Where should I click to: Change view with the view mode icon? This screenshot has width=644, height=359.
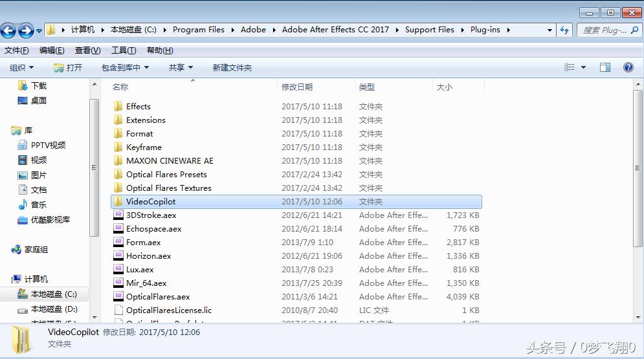(x=570, y=67)
